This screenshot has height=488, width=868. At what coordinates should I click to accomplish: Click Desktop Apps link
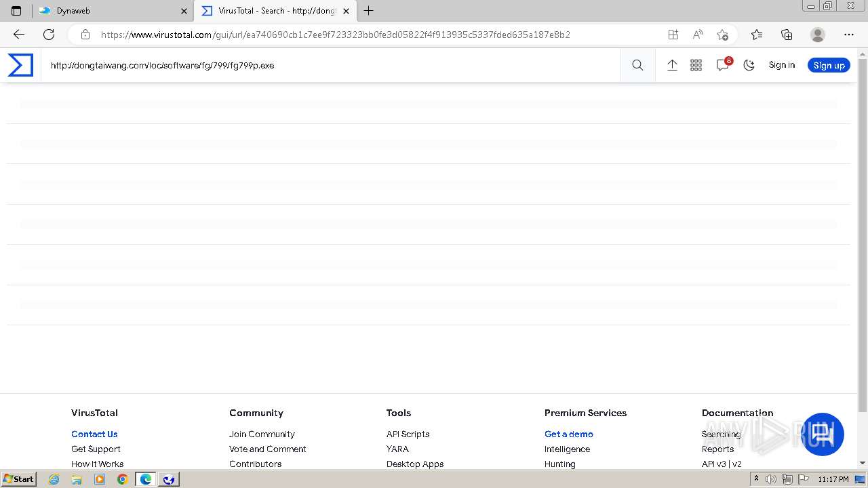click(x=415, y=464)
